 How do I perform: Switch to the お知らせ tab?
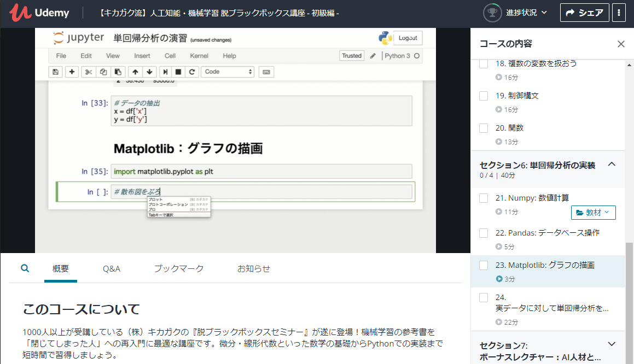[253, 269]
